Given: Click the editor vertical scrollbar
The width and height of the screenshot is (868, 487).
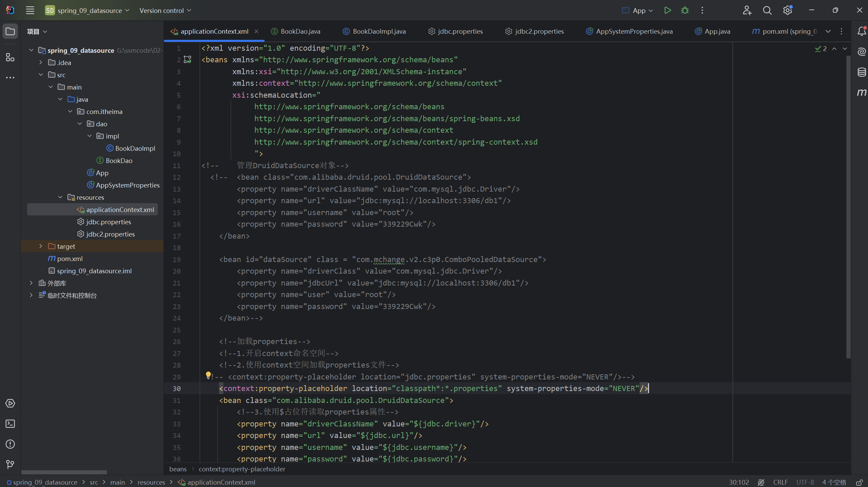Looking at the screenshot, I should point(848,208).
